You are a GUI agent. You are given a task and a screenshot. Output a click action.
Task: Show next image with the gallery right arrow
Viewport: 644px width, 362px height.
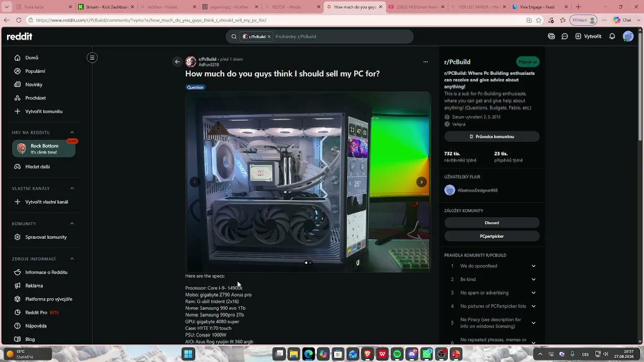(422, 182)
